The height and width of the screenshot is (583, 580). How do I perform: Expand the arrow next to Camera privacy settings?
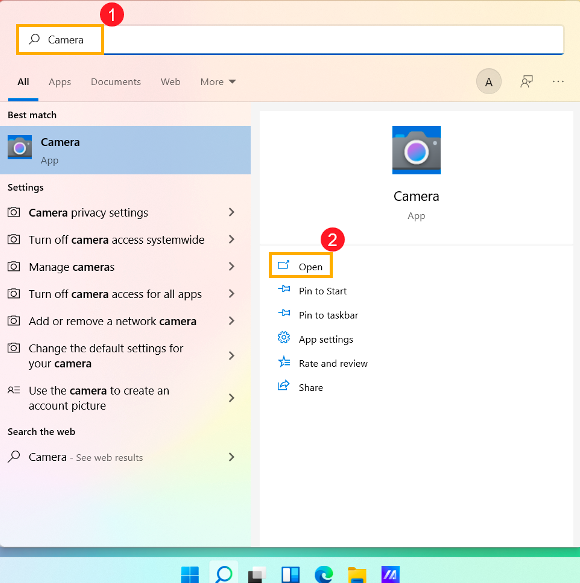pos(231,212)
